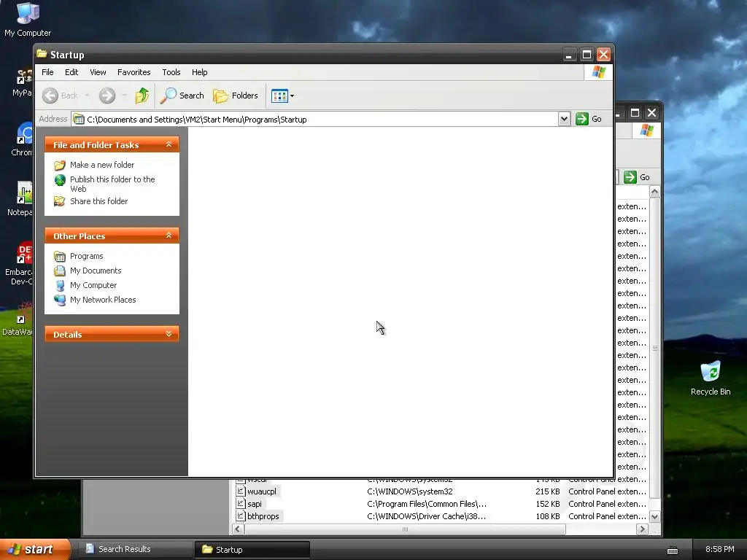Click scroll down arrow in Search Results

pyautogui.click(x=654, y=517)
